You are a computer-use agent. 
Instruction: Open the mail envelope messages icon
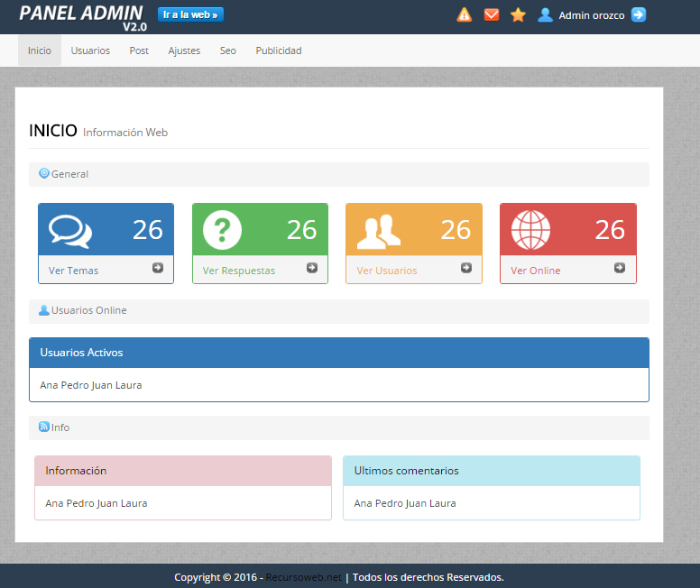[492, 14]
